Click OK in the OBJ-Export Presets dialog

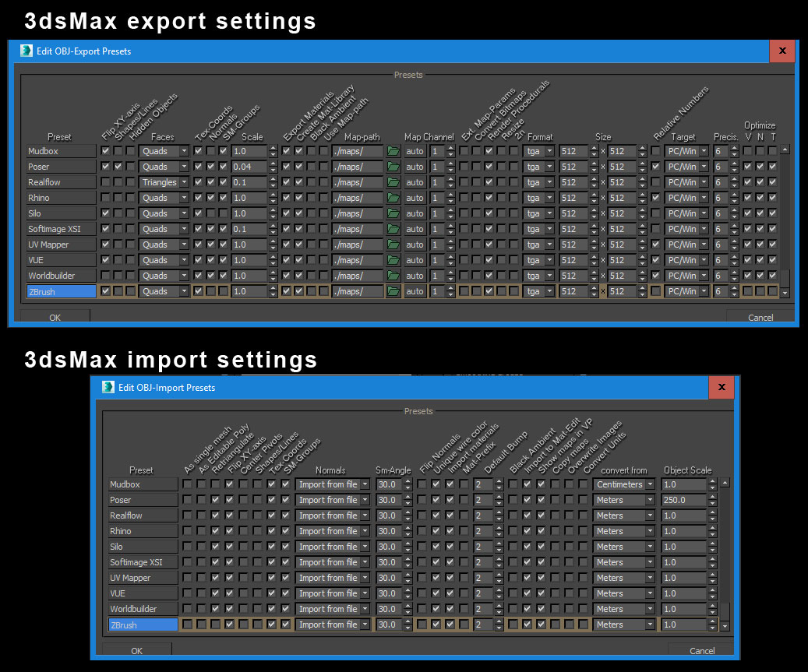(x=55, y=317)
